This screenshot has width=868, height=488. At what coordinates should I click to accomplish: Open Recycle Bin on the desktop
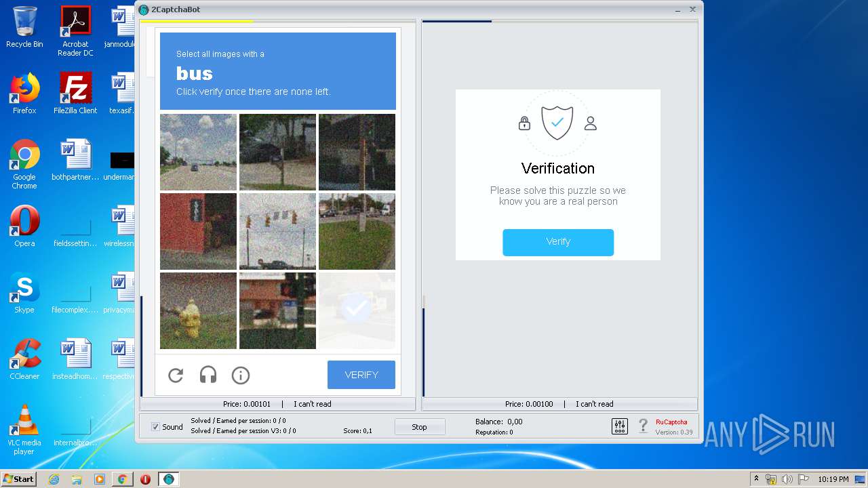point(24,28)
